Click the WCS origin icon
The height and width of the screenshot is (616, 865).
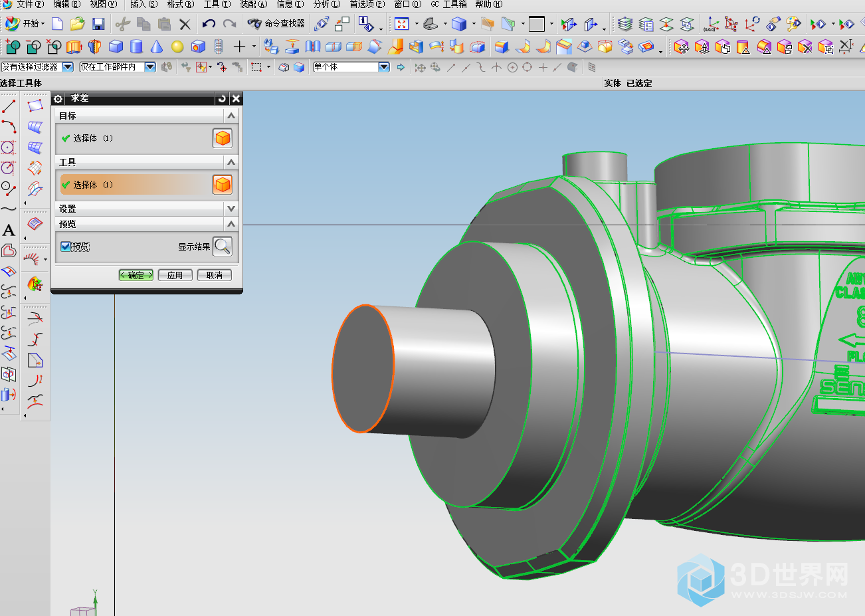(711, 24)
